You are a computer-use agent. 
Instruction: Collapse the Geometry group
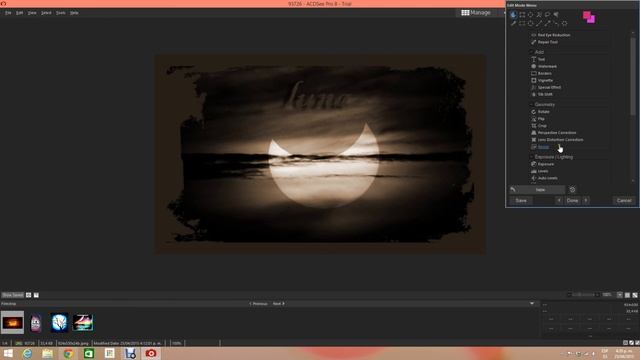(532, 104)
